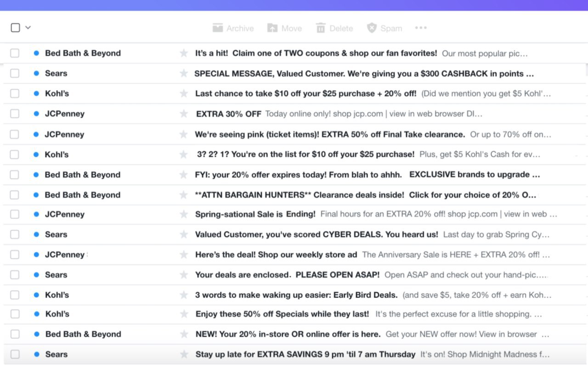Star the 'Shop our weekly store ad' email
The width and height of the screenshot is (588, 365).
184,255
